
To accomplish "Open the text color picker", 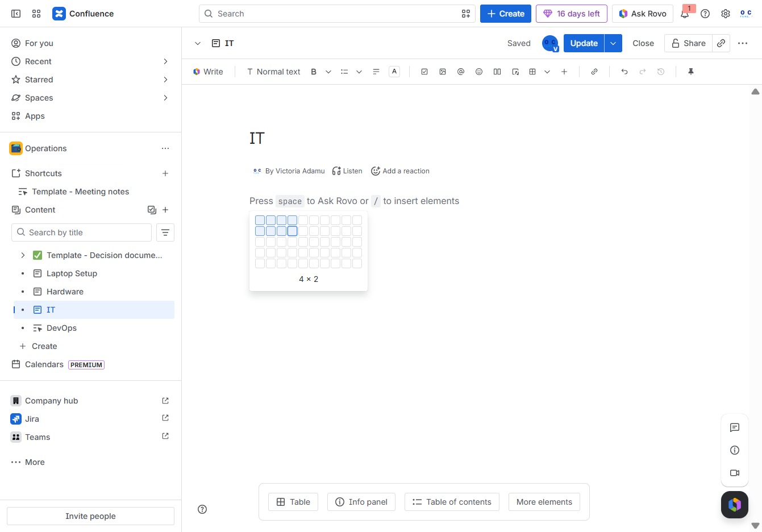I will [394, 72].
